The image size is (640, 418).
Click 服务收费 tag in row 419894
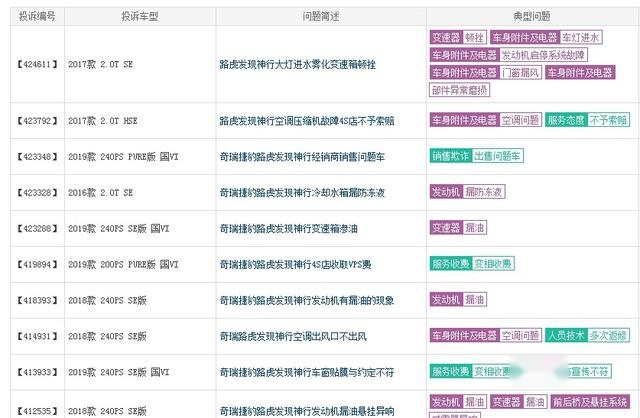451,264
